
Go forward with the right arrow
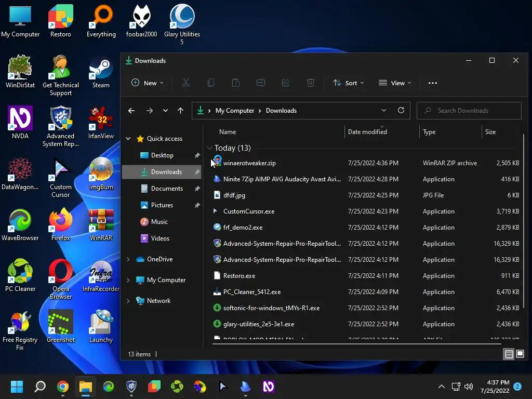[149, 111]
